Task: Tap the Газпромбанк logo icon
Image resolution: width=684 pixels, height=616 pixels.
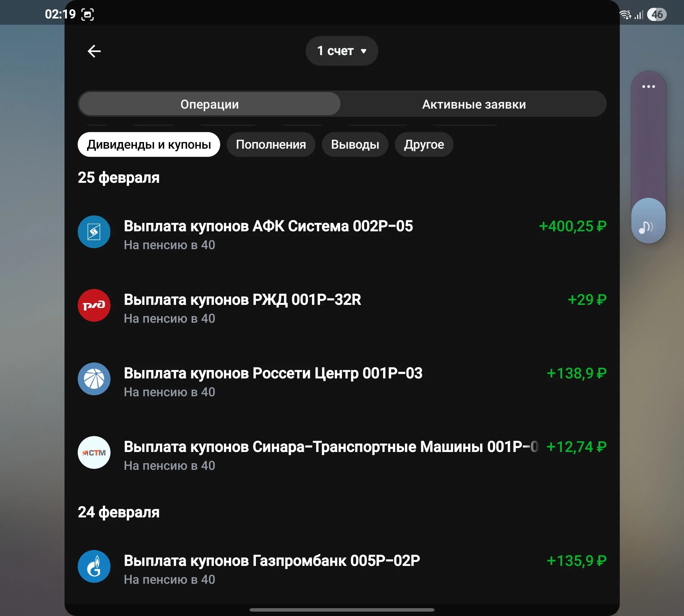Action: point(94,566)
